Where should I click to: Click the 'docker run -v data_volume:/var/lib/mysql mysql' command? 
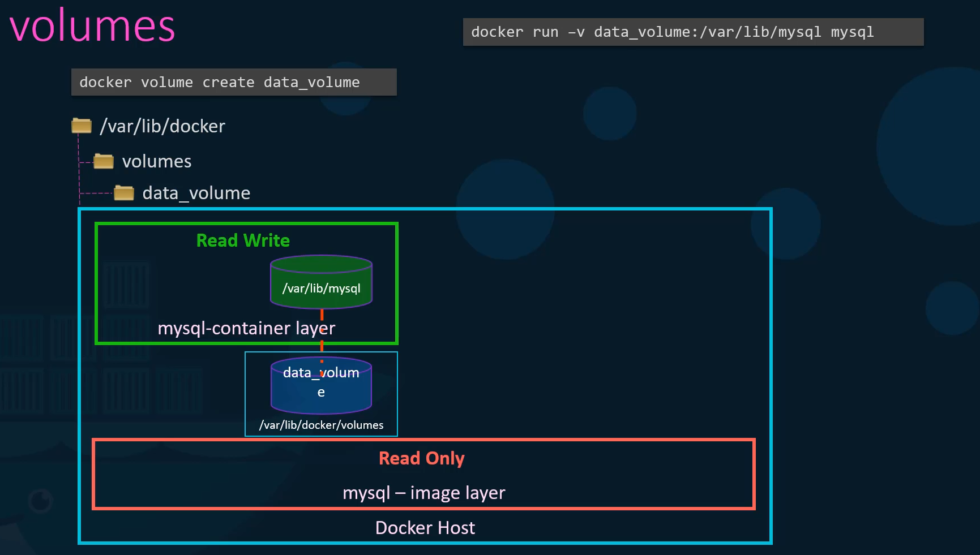(693, 32)
